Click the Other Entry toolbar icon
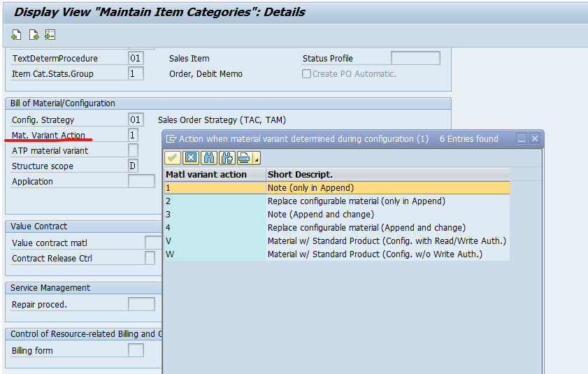 coord(50,35)
